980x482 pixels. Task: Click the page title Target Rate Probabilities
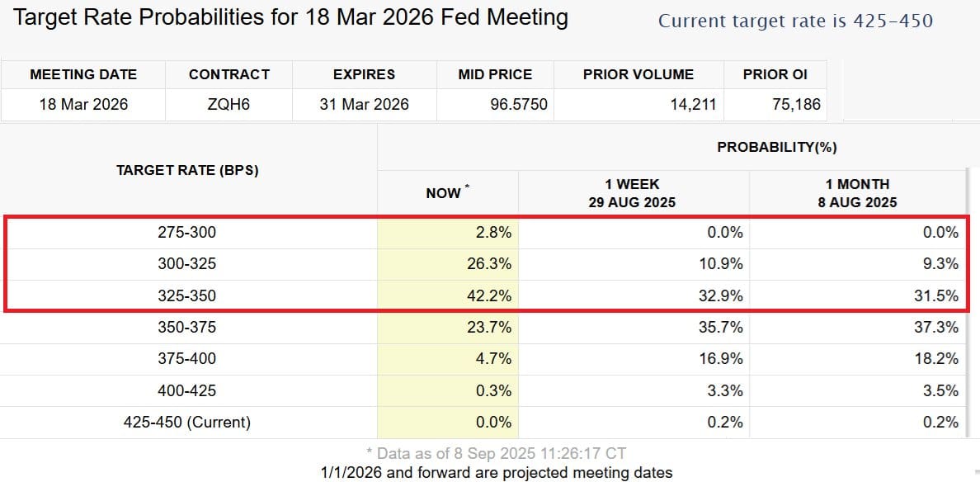(x=290, y=17)
